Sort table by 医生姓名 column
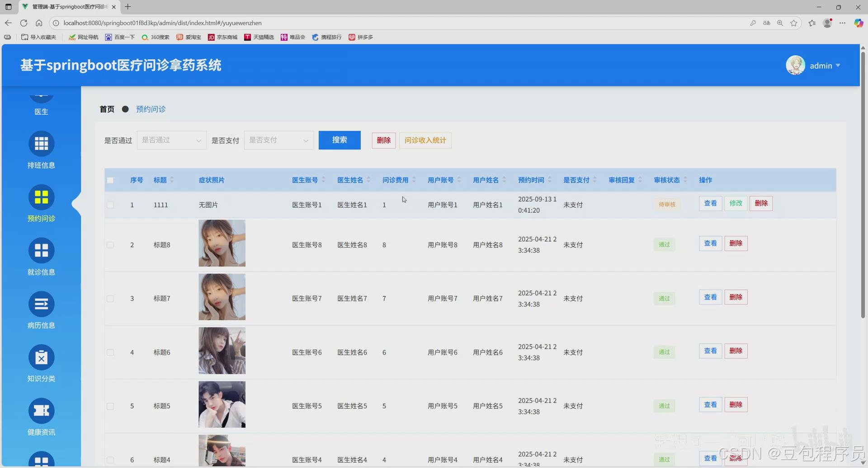868x468 pixels. click(368, 180)
